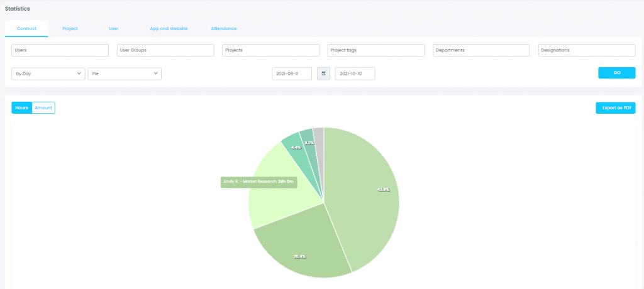Image resolution: width=644 pixels, height=289 pixels.
Task: Click Export as PDF button
Action: (616, 108)
